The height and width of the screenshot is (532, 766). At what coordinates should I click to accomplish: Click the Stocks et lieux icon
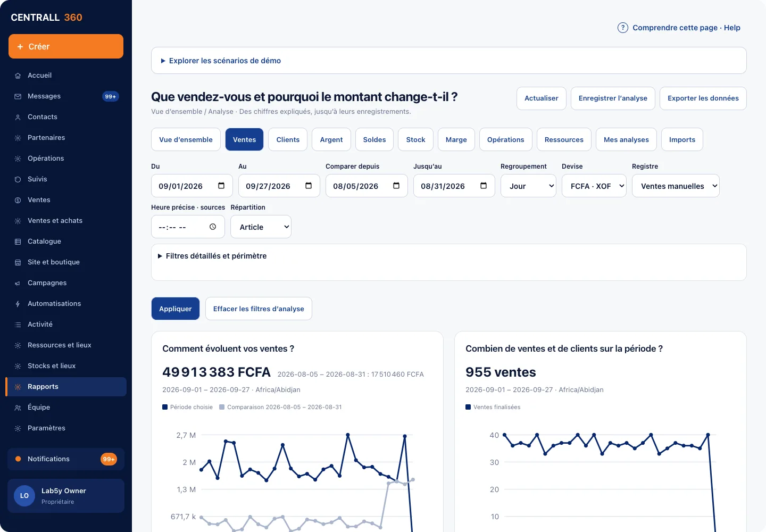18,366
